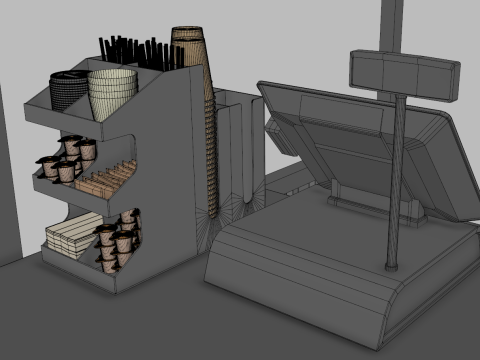Select the bundle of black straws
This screenshot has height=360, width=480.
[x=142, y=53]
